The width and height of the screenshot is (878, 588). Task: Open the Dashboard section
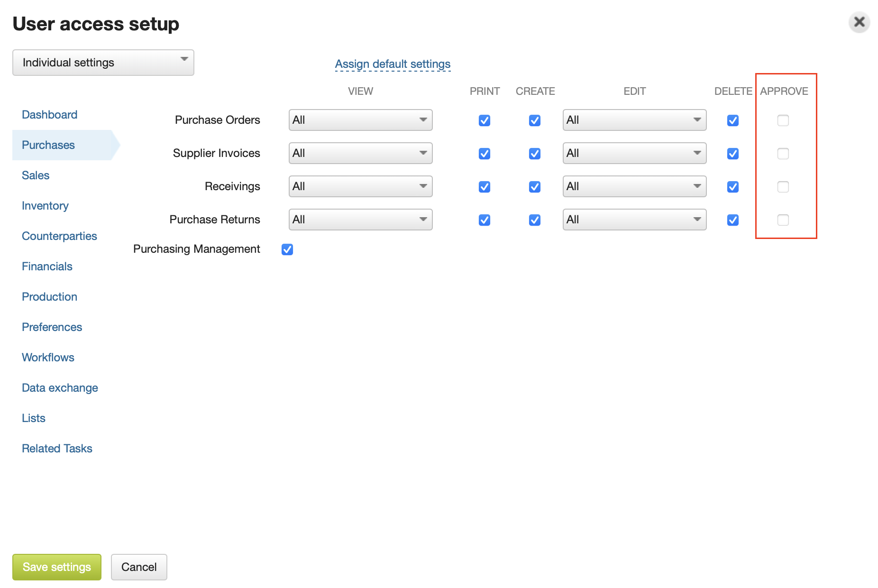(x=49, y=115)
